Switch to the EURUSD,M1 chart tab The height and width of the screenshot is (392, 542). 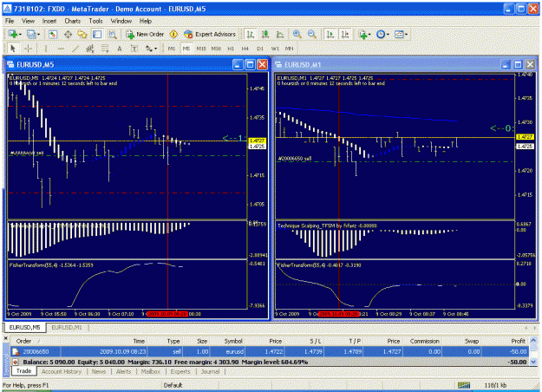[x=67, y=327]
